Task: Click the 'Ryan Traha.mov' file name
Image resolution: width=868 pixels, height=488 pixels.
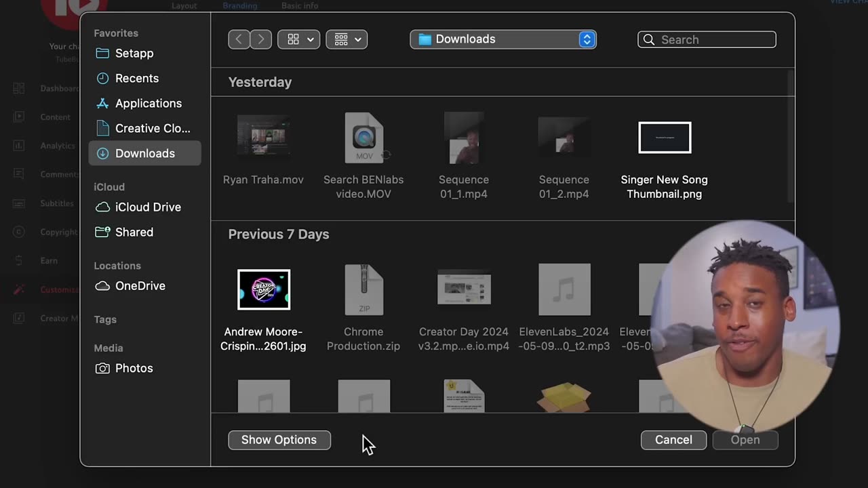Action: tap(263, 180)
